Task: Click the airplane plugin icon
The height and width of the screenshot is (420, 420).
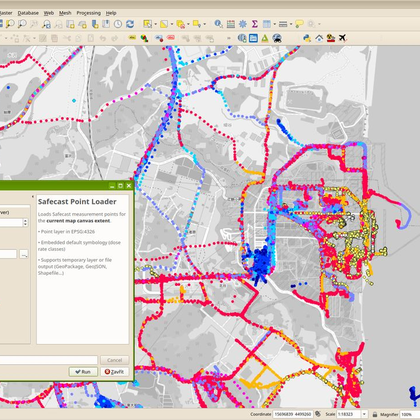Action: point(342,38)
